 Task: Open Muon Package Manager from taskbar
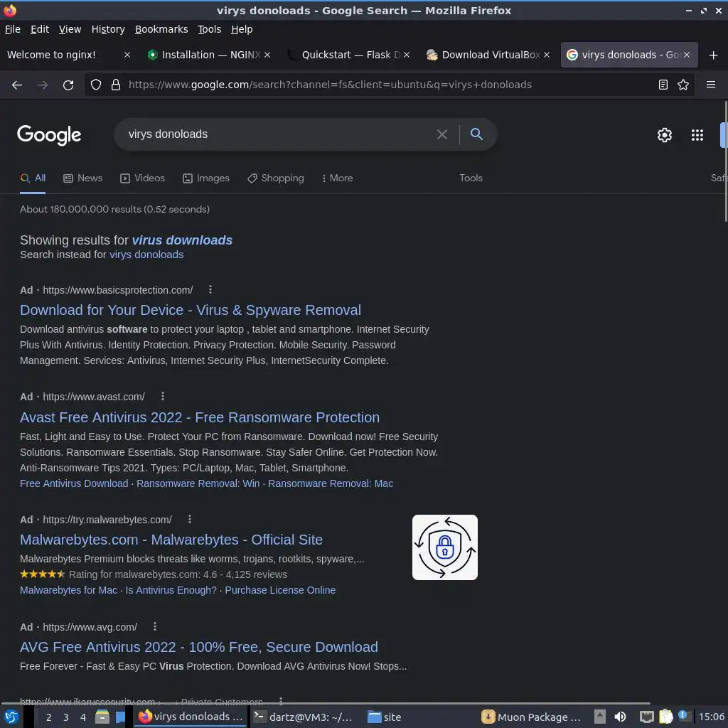coord(530,717)
